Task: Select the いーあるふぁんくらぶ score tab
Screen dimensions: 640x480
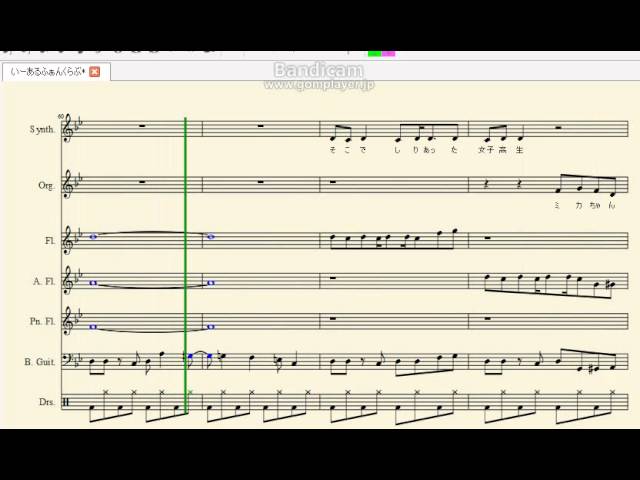Action: pyautogui.click(x=56, y=72)
